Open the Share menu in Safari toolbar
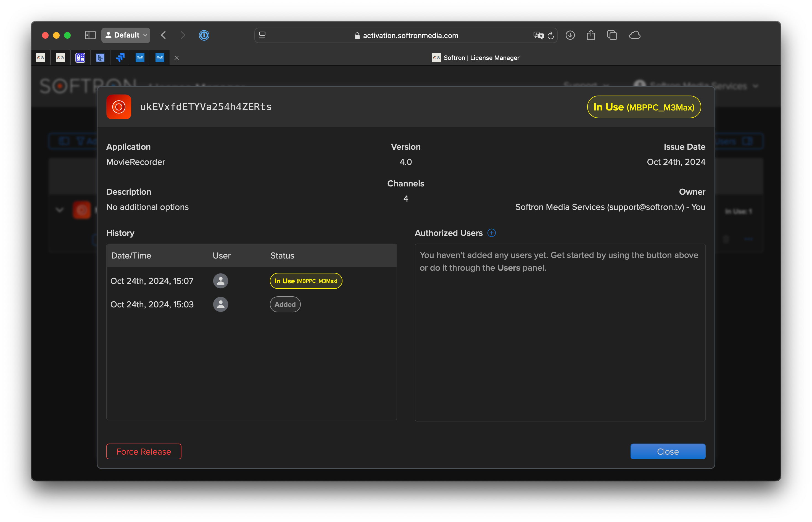 pyautogui.click(x=591, y=35)
